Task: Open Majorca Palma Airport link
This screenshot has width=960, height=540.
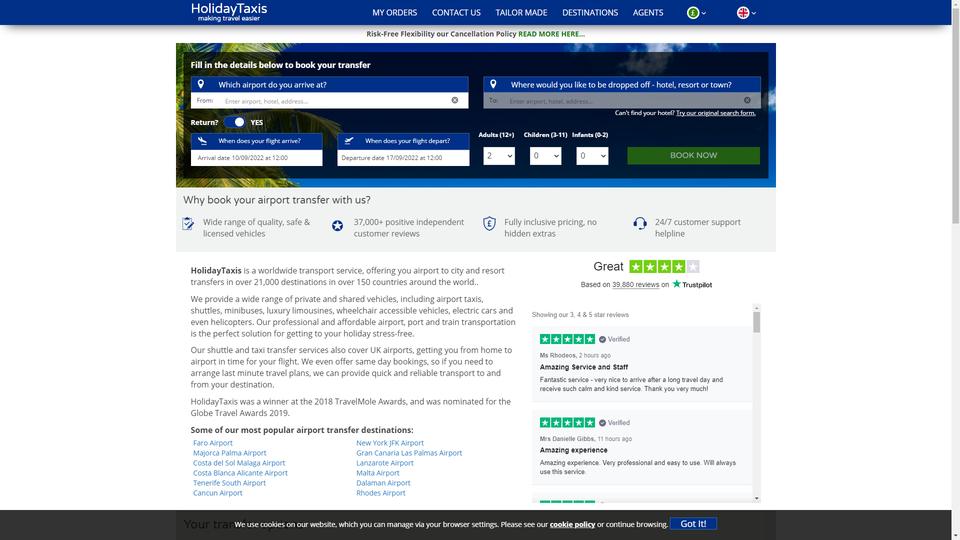Action: coord(230,453)
